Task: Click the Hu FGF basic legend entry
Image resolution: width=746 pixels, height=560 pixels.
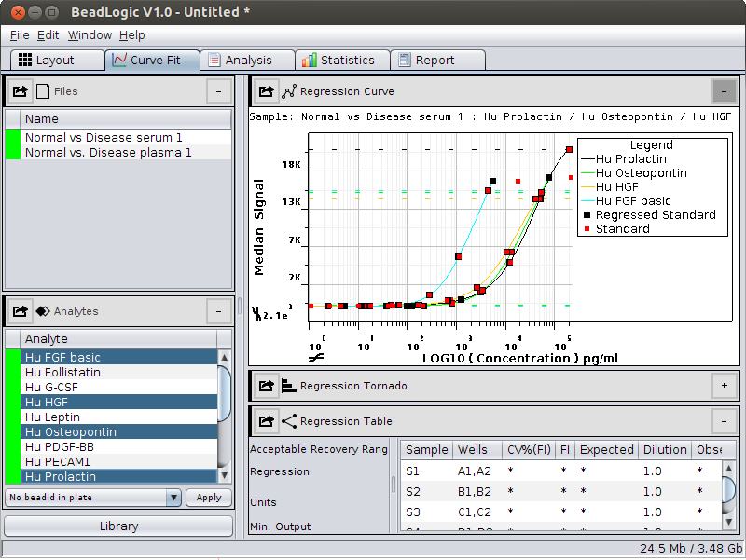Action: click(626, 200)
